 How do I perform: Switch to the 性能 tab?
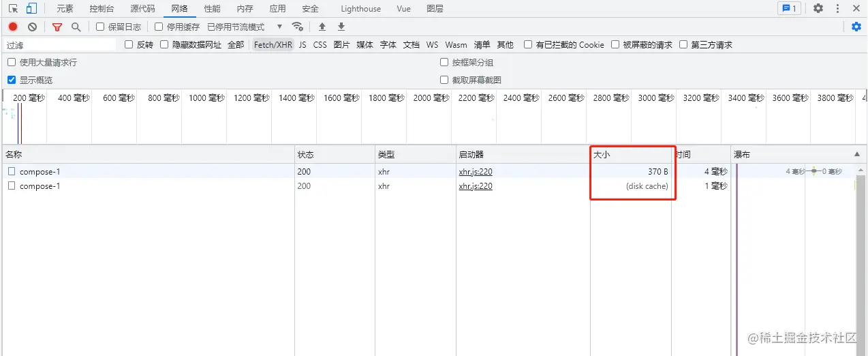213,9
